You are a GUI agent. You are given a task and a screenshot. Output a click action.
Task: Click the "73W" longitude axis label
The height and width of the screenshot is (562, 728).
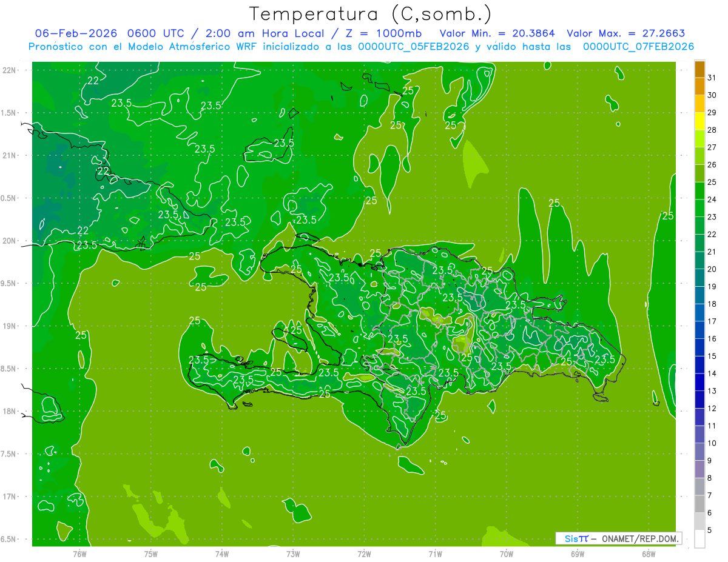click(293, 554)
